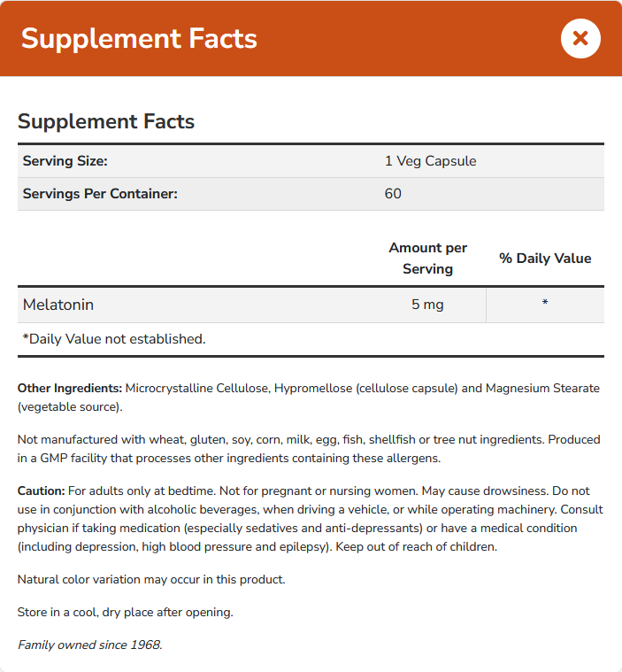The width and height of the screenshot is (622, 672).
Task: Click the 5 mg amount cell
Action: [427, 305]
